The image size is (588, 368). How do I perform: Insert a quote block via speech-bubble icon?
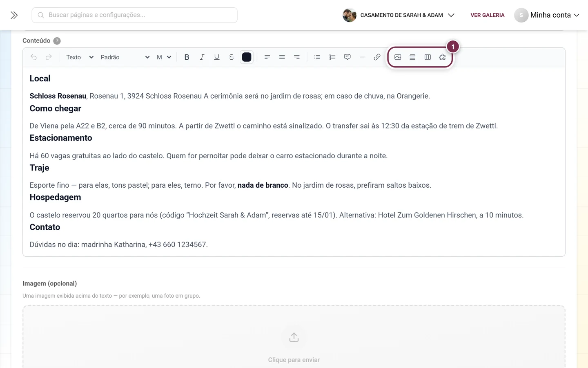(347, 57)
